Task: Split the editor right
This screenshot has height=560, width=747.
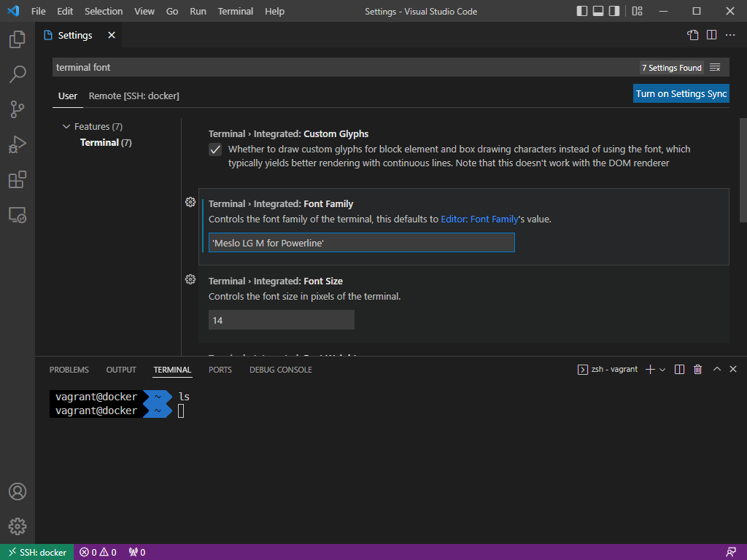Action: [712, 35]
